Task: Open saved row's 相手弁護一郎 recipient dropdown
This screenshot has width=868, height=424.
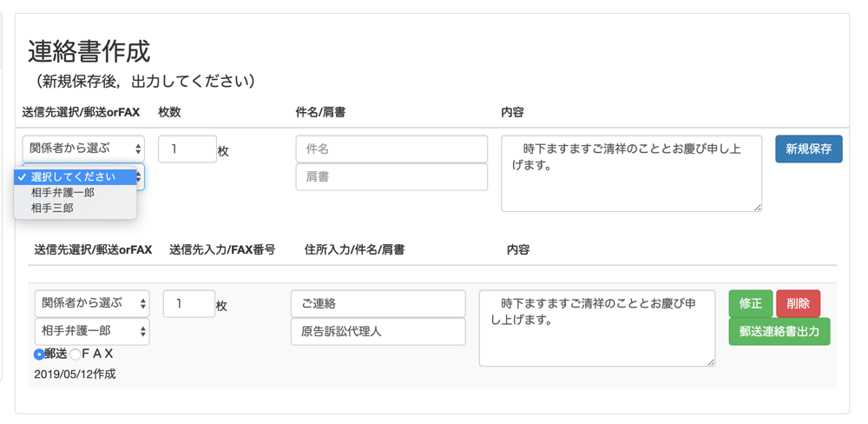Action: tap(91, 331)
